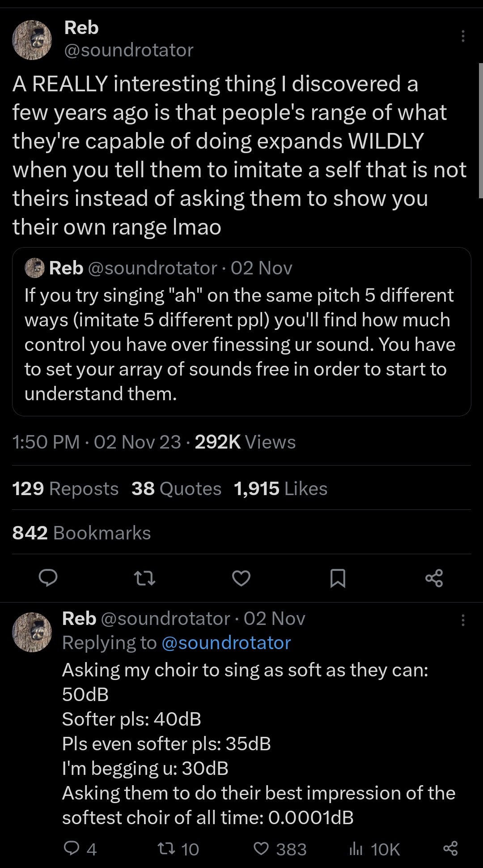The width and height of the screenshot is (483, 868).
Task: Like the main post with heart icon
Action: coord(241,578)
